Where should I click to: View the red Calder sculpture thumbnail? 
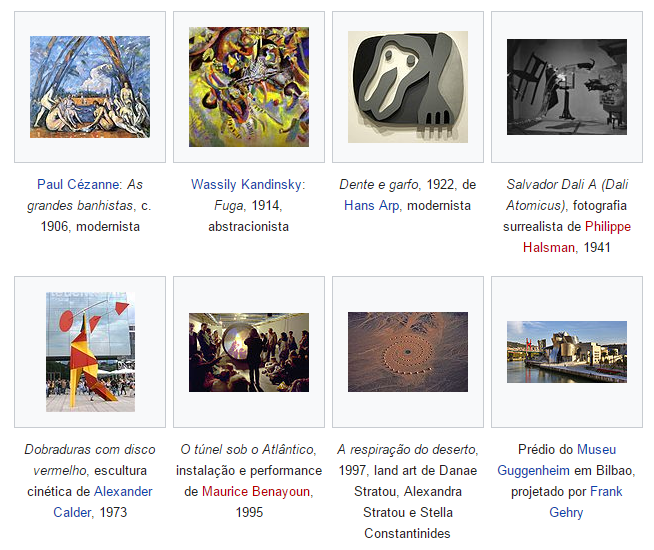click(x=90, y=352)
